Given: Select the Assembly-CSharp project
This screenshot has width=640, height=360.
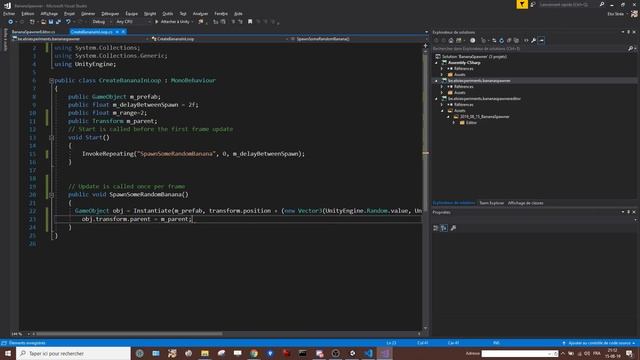Looking at the screenshot, I should [464, 63].
